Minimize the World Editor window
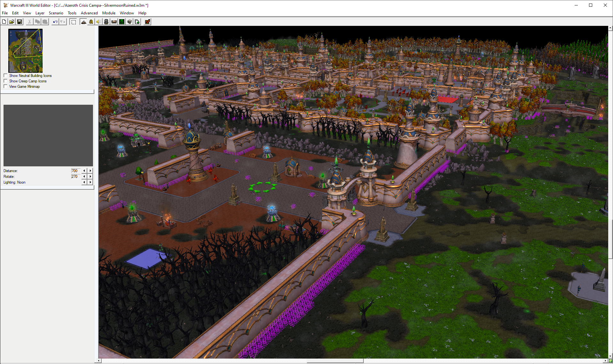 (x=576, y=5)
